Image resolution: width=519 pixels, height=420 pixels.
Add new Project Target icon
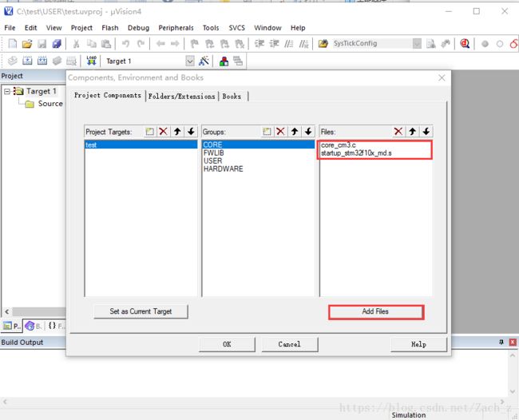tap(149, 132)
